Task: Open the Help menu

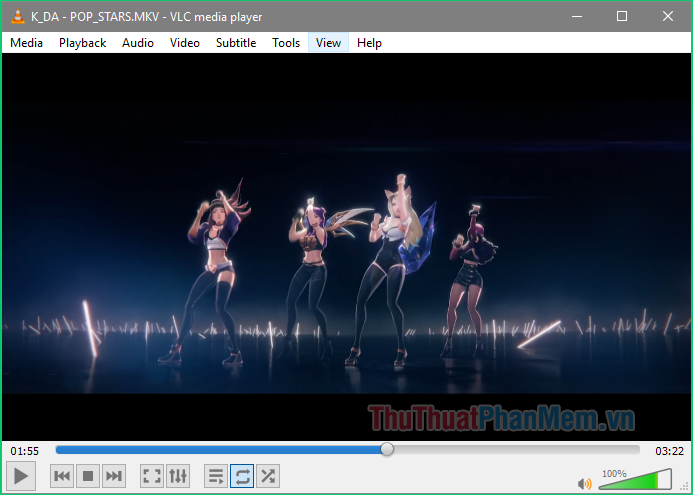Action: (x=369, y=43)
